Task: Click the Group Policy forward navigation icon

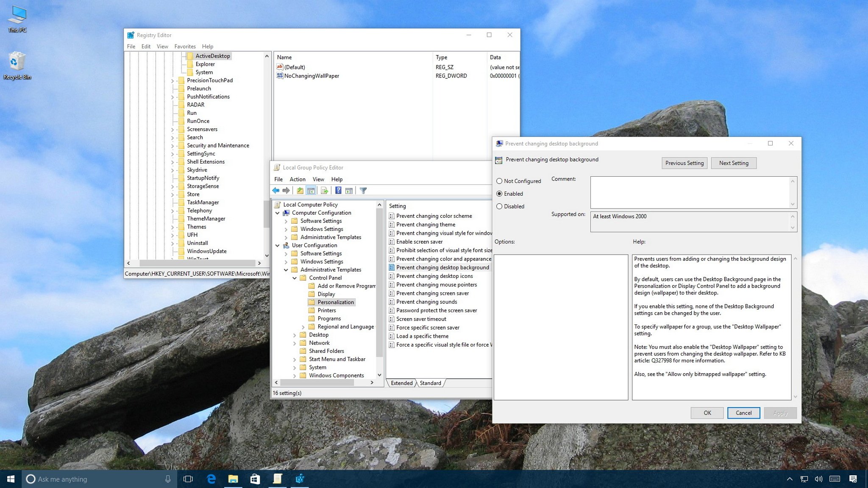Action: click(287, 190)
